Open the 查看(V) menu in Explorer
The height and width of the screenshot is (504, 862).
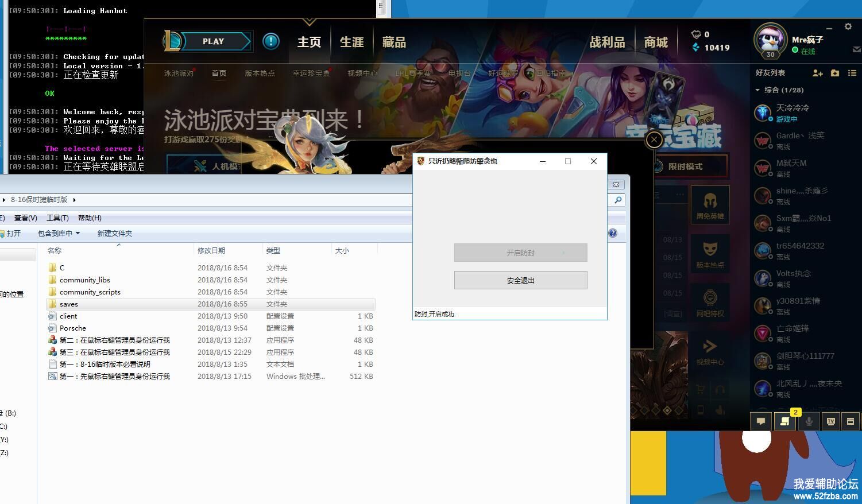point(25,218)
